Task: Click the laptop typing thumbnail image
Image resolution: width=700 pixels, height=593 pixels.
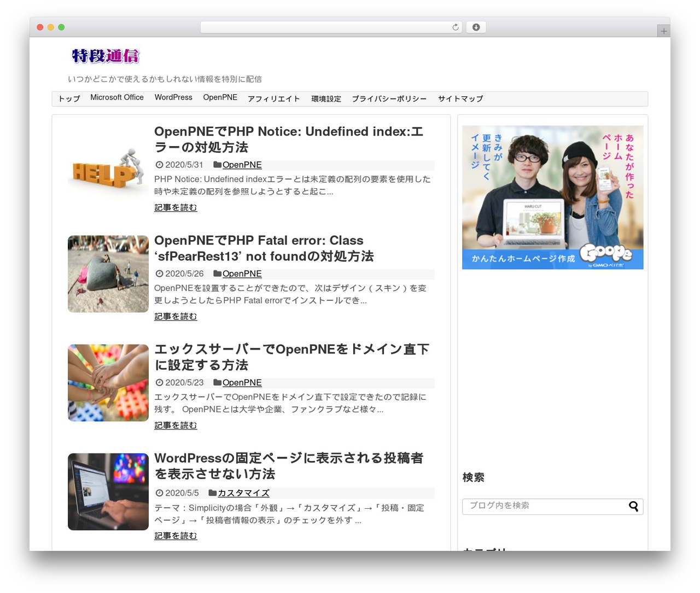Action: point(108,492)
